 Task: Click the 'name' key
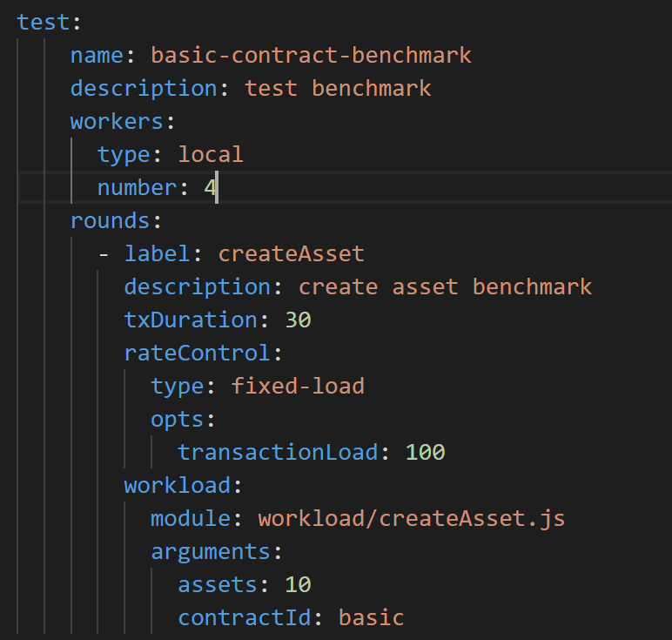[x=97, y=56]
